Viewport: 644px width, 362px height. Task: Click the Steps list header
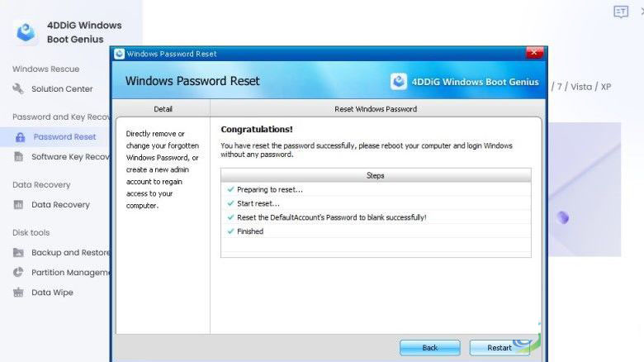(x=376, y=176)
